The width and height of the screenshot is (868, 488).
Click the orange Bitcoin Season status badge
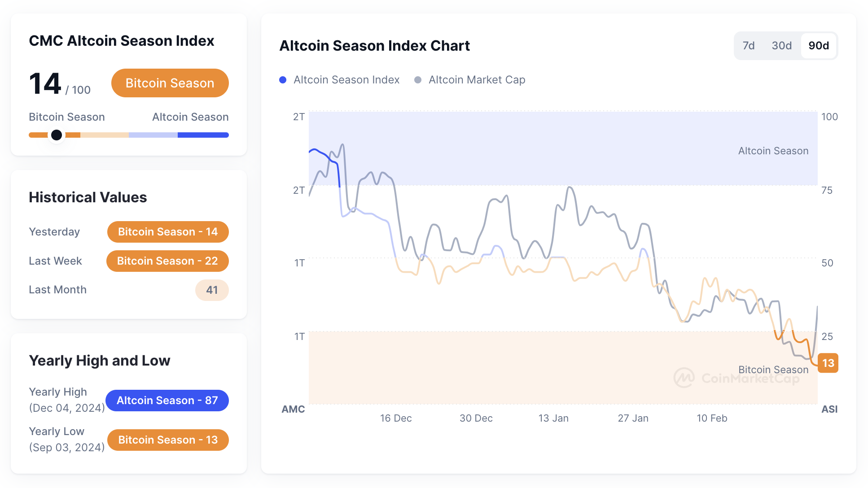tap(170, 83)
